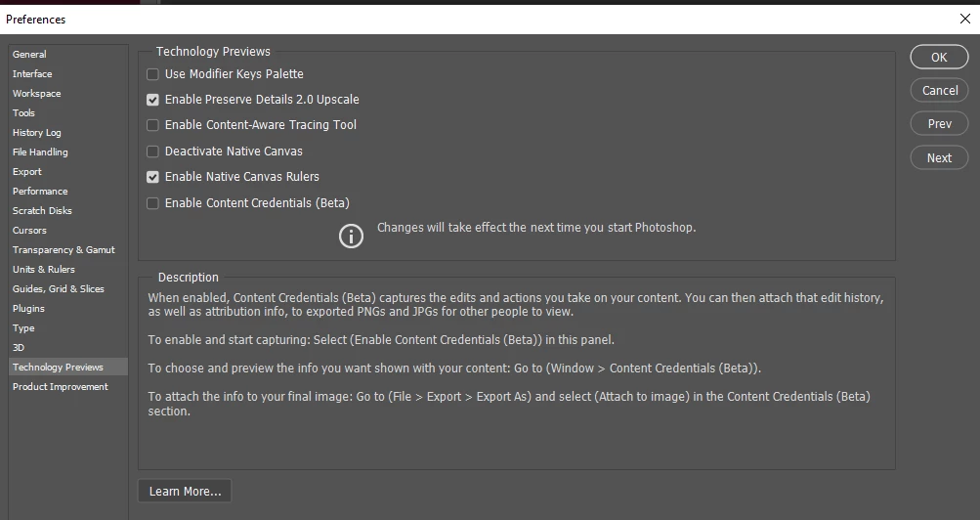Advance to next category with Next
980x520 pixels.
(939, 158)
